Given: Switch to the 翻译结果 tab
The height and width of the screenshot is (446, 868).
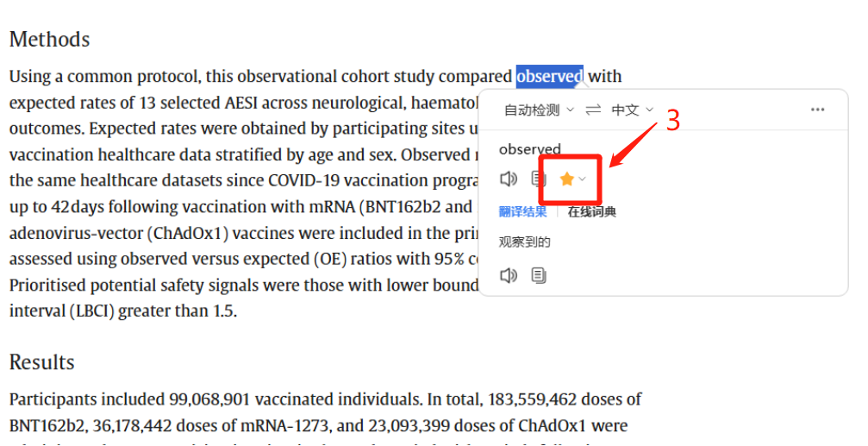Looking at the screenshot, I should (x=522, y=211).
